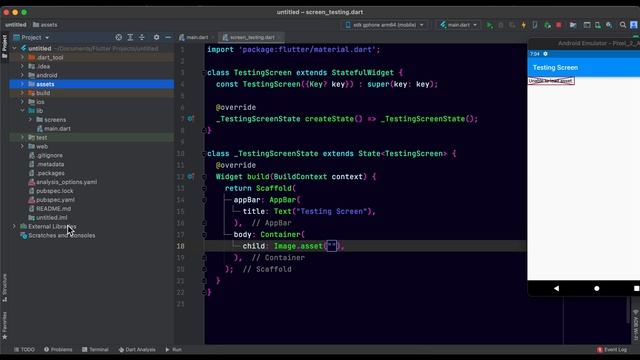The height and width of the screenshot is (360, 640).
Task: Expand the assets folder
Action: (x=22, y=84)
